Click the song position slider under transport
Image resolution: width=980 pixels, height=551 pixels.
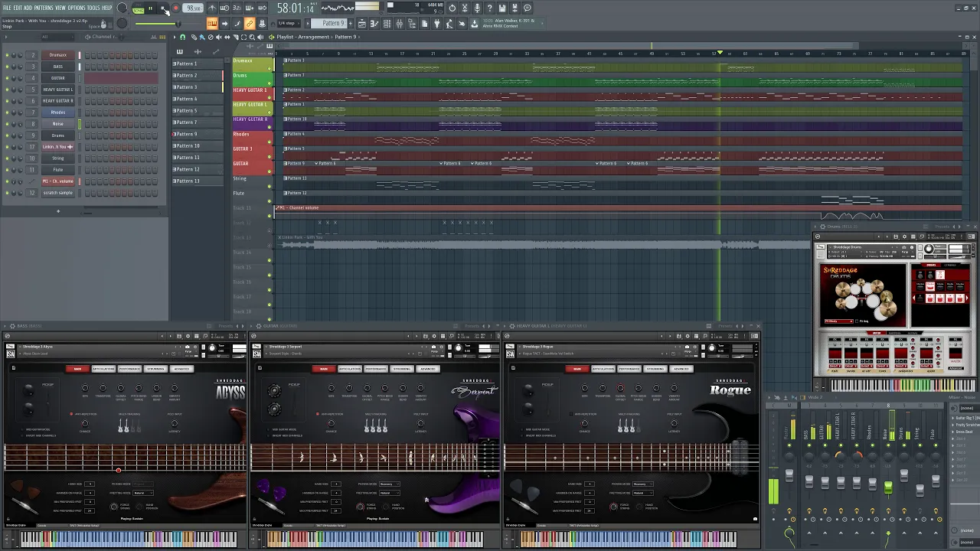(169, 24)
